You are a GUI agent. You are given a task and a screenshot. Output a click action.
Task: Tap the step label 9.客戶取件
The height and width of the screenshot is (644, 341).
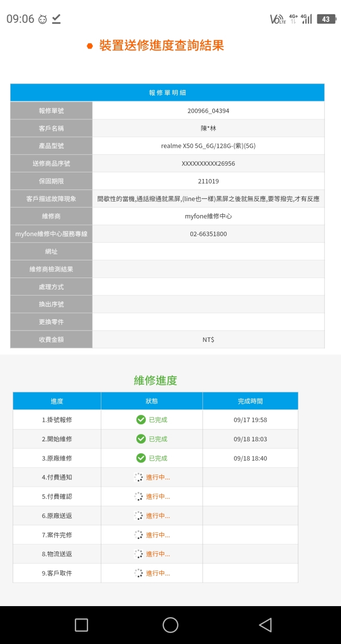[57, 573]
